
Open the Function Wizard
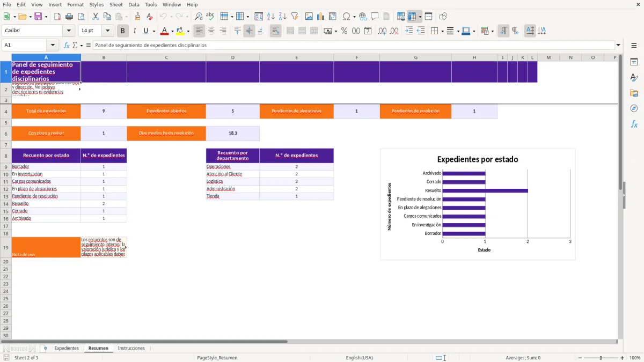coord(67,45)
